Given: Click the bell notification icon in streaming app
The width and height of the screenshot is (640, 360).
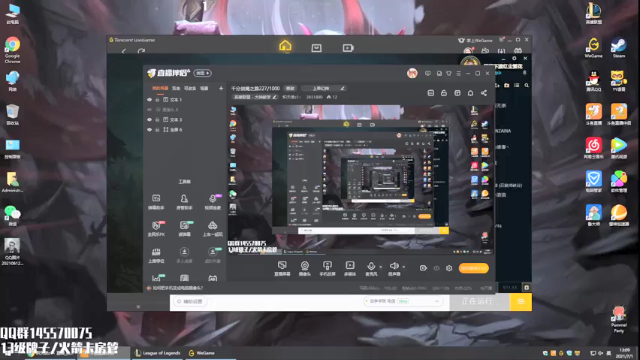Looking at the screenshot, I should click(470, 93).
